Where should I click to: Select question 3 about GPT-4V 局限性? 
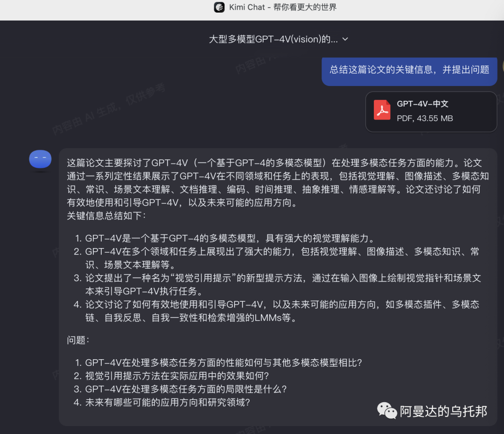[x=186, y=389]
